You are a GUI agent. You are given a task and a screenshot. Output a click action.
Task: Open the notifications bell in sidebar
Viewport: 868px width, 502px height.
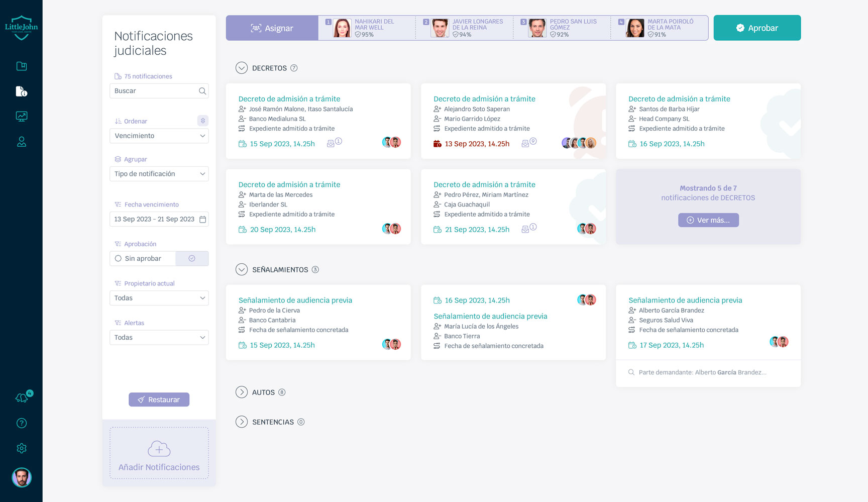[x=22, y=398]
